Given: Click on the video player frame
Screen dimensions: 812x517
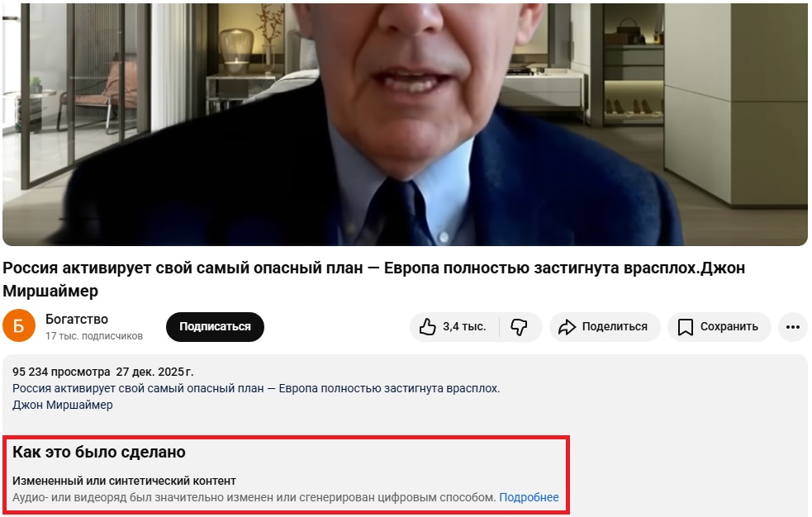Looking at the screenshot, I should tap(405, 124).
